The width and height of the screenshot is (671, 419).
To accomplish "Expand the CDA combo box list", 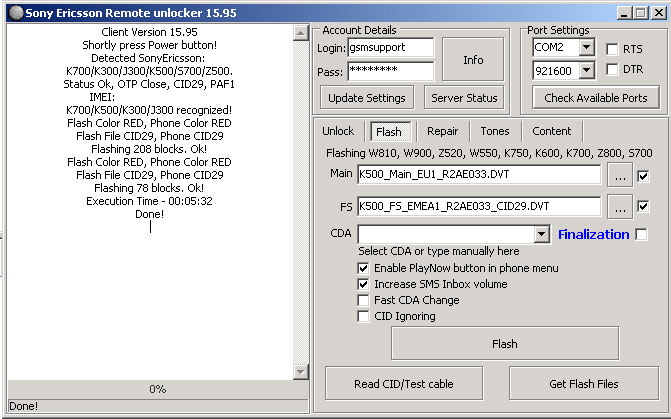I will [542, 234].
